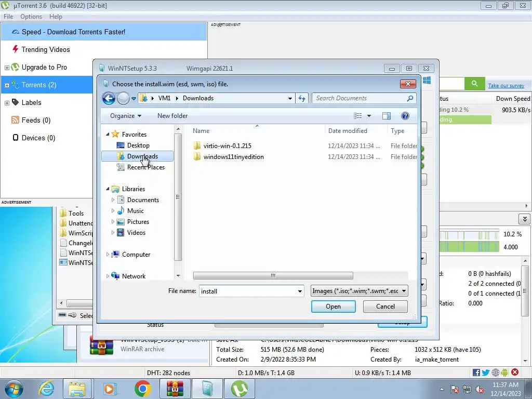Click the change view icon
Image resolution: width=532 pixels, height=399 pixels.
(357, 116)
